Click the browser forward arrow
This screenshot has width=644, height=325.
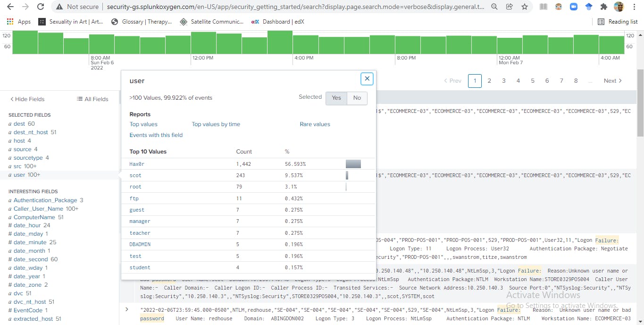[25, 7]
